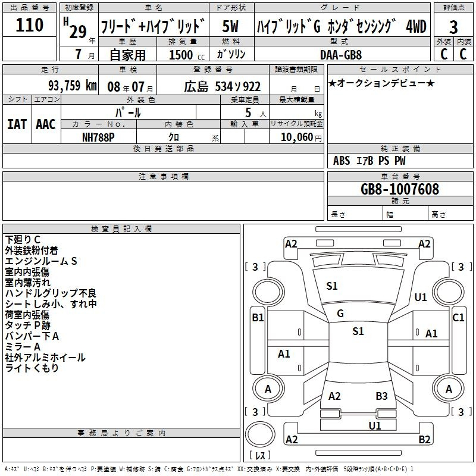The height and width of the screenshot is (476, 476).
Task: Click the color code NH788P
Action: click(x=98, y=137)
